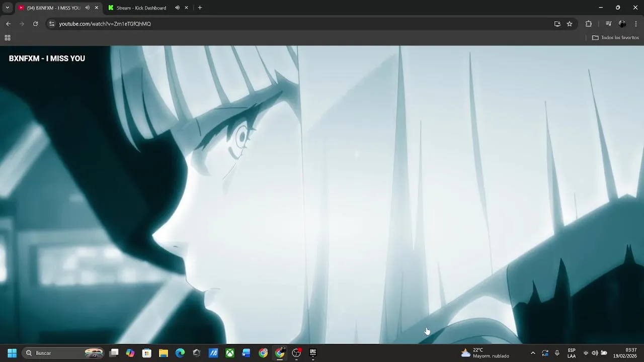Open Microsoft Store from taskbar
644x362 pixels.
(147, 353)
